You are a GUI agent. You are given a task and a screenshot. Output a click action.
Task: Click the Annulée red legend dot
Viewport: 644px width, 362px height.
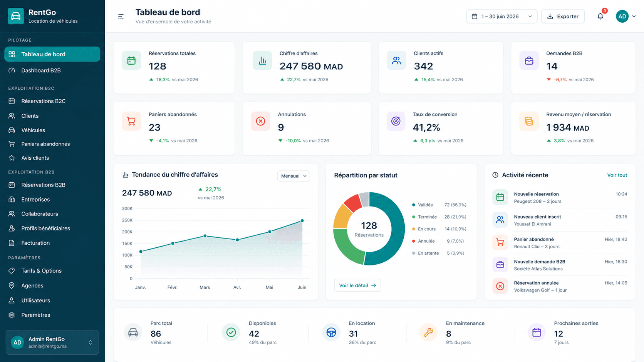pyautogui.click(x=414, y=241)
